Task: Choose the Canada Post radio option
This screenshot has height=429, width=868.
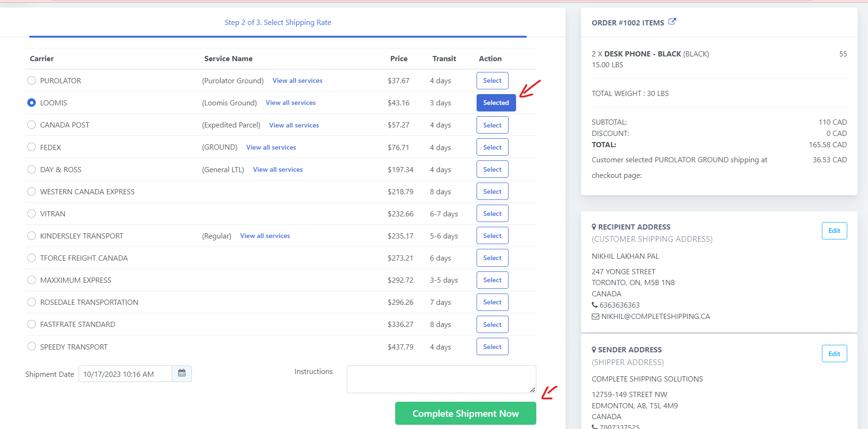Action: (32, 125)
